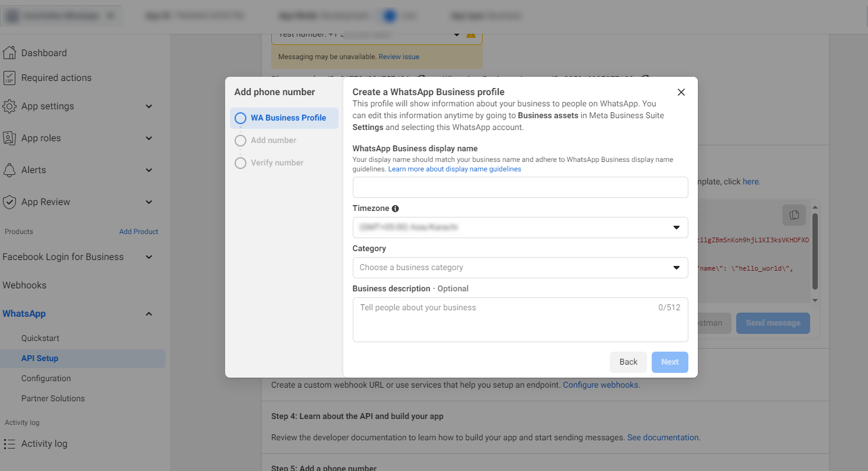Click the App settings gear icon

tap(9, 106)
